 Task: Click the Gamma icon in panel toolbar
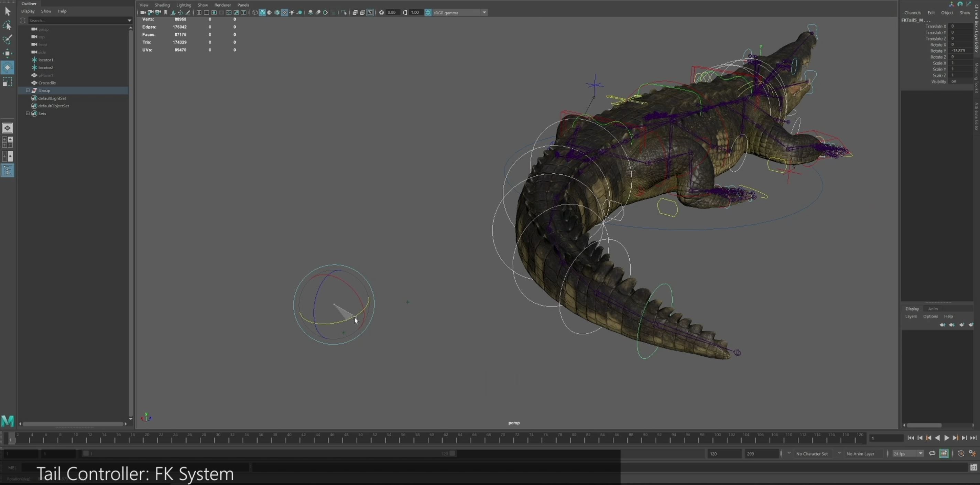[404, 13]
